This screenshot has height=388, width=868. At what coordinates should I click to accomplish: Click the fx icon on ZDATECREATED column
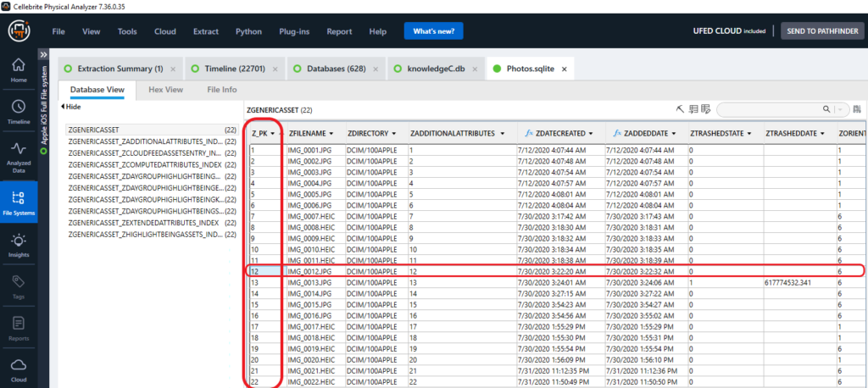pyautogui.click(x=529, y=133)
